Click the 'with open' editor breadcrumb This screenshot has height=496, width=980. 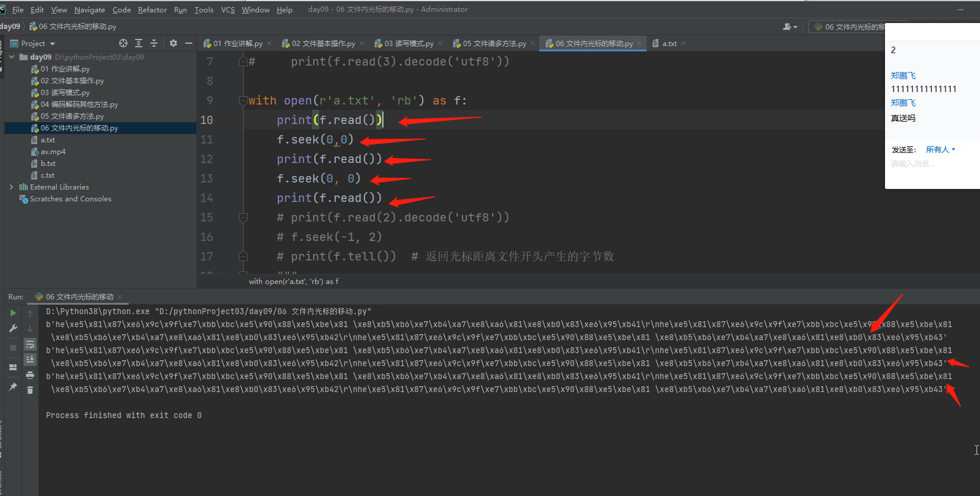[294, 282]
